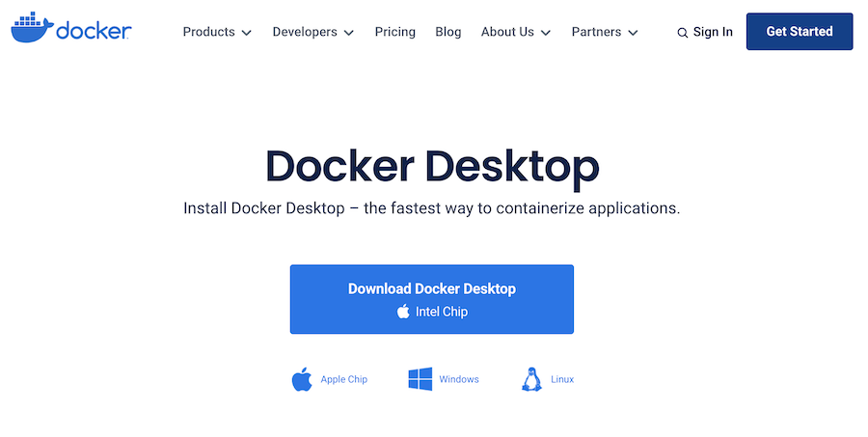Click the Windows logo icon
The image size is (868, 437).
420,379
